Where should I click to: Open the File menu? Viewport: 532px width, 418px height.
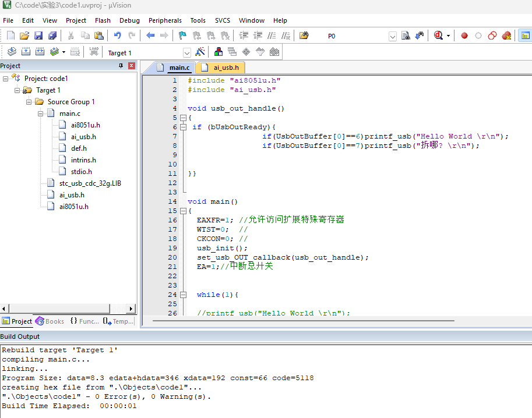pyautogui.click(x=8, y=20)
